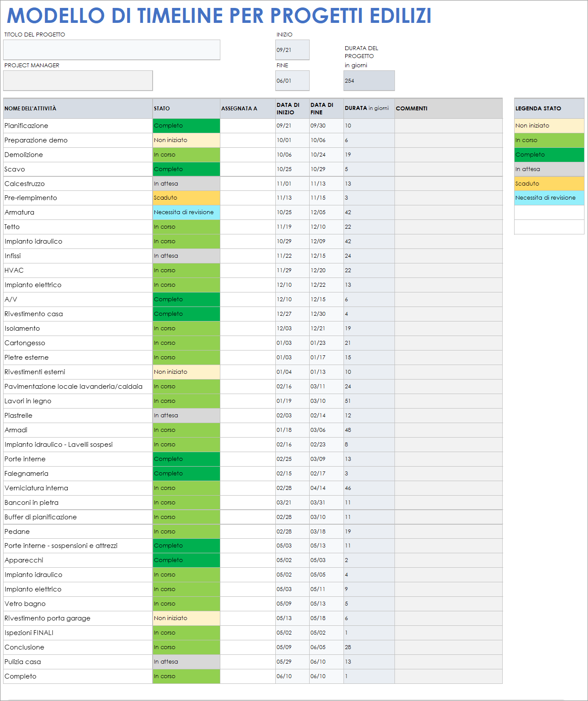Click the Nome dell'attività column header
588x701 pixels.
(78, 109)
